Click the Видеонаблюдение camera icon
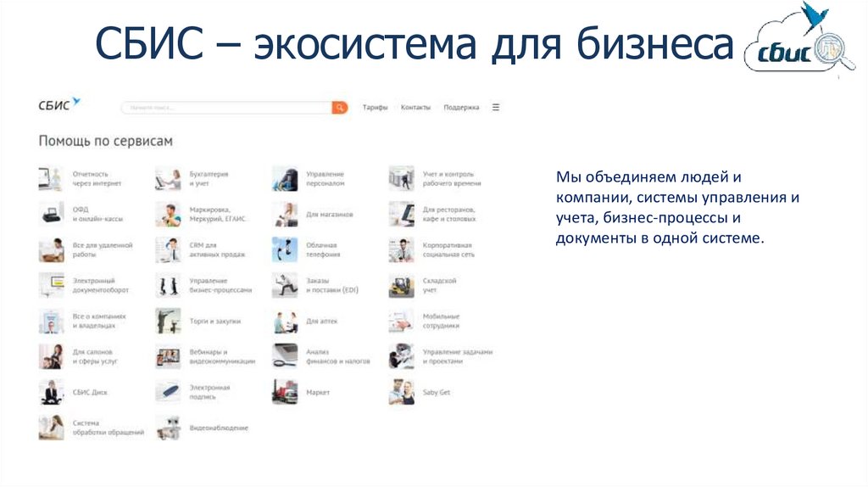The width and height of the screenshot is (868, 487). (x=168, y=428)
